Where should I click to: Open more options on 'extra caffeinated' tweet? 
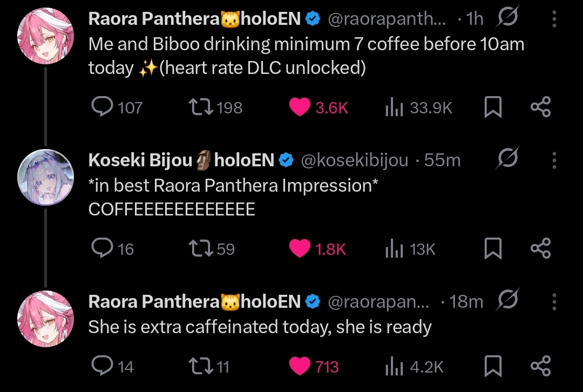point(554,302)
